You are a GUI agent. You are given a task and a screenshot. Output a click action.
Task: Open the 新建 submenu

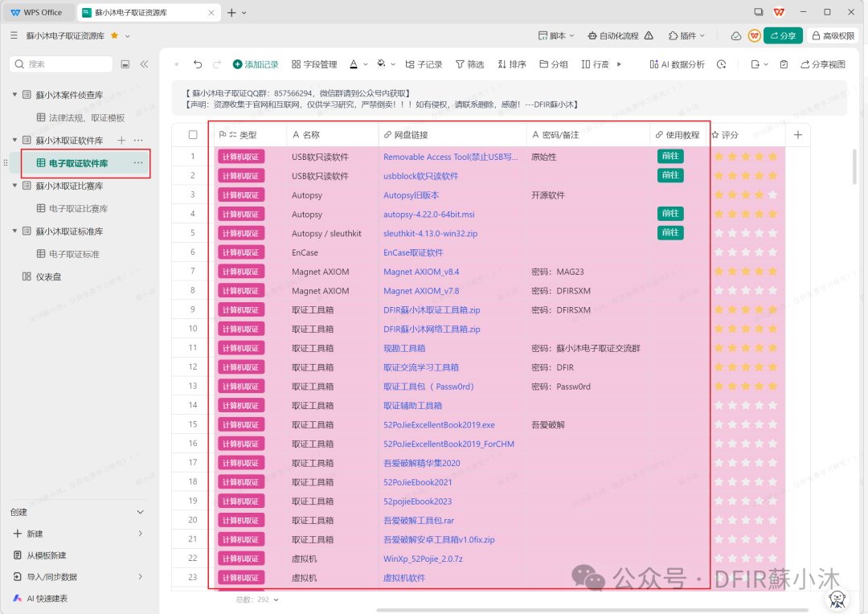(77, 533)
